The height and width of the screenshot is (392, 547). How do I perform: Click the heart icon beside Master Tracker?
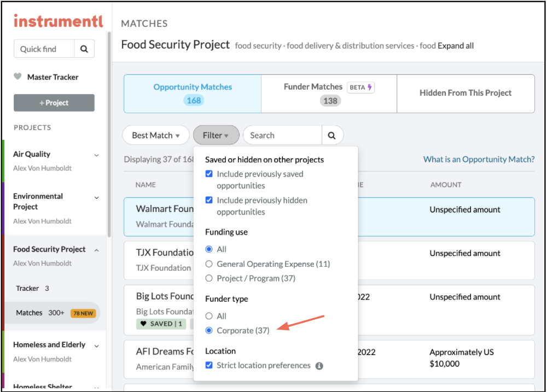pyautogui.click(x=18, y=77)
